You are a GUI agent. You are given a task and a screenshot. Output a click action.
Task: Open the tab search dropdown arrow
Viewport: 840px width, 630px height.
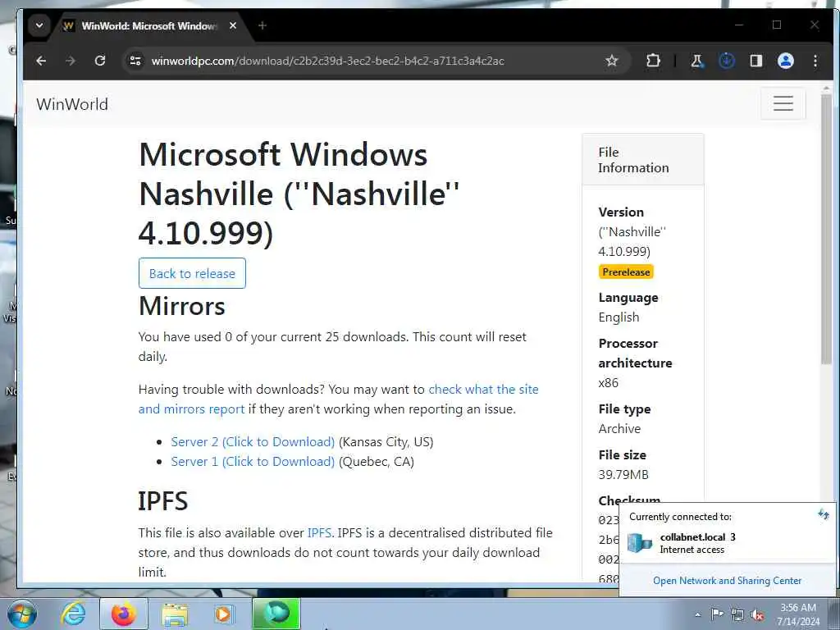pyautogui.click(x=39, y=25)
